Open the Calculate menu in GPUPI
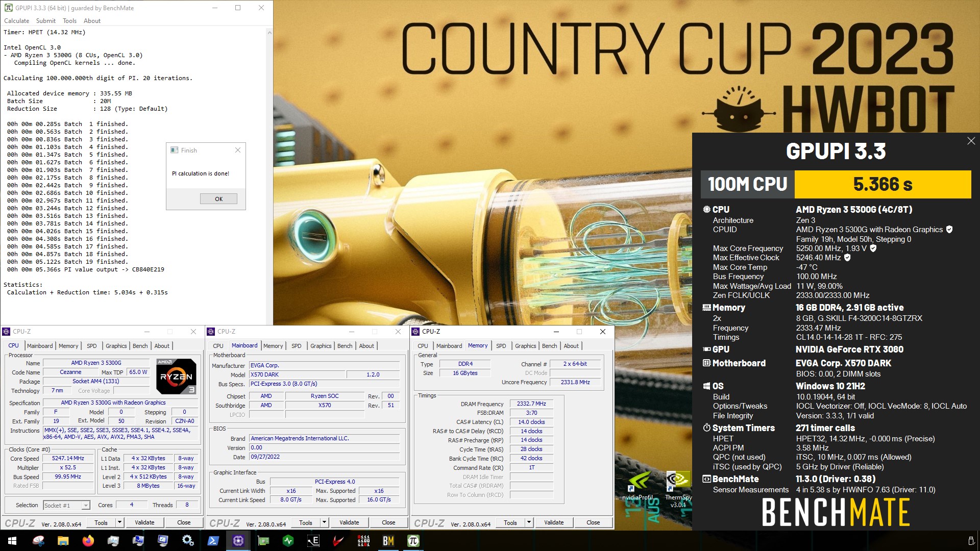This screenshot has height=551, width=980. point(17,21)
